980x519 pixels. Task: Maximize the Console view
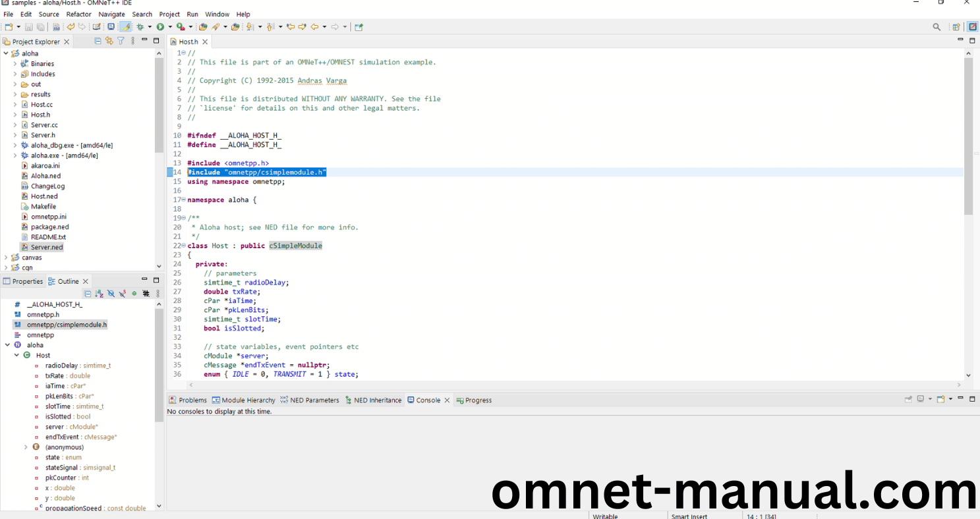coord(971,398)
